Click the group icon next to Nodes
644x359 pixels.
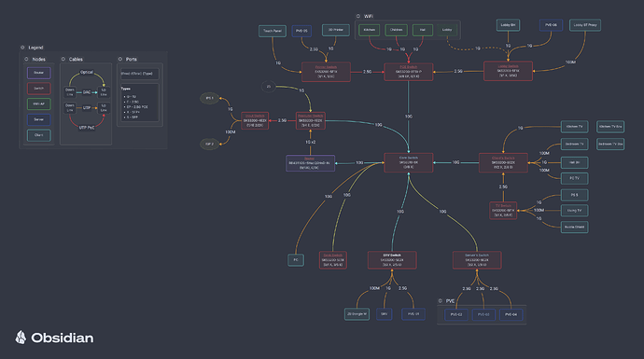coord(27,59)
